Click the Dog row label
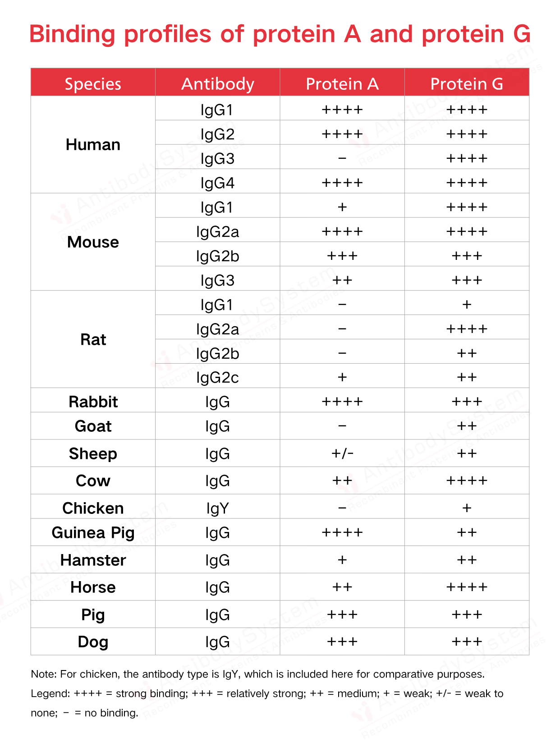This screenshot has height=749, width=560. [93, 642]
